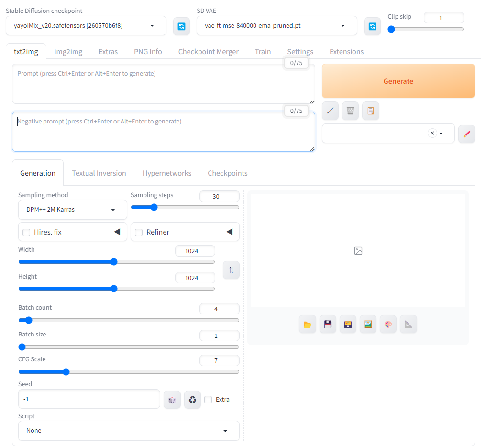Screen dimensions: 486x448
Task: Refresh the Stable Diffusion checkpoint list
Action: click(181, 26)
